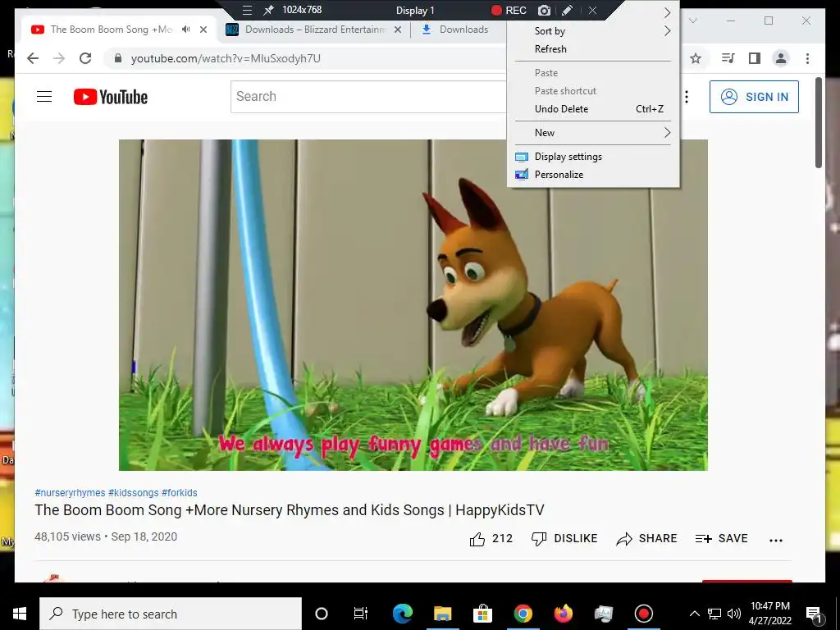The width and height of the screenshot is (840, 630).
Task: Expand Sort by submenu in context menu
Action: [x=594, y=31]
